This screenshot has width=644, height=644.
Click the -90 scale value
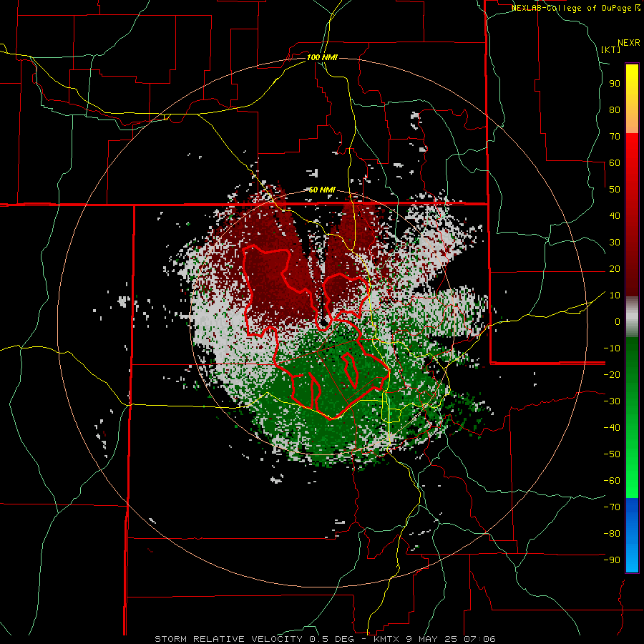pyautogui.click(x=612, y=560)
